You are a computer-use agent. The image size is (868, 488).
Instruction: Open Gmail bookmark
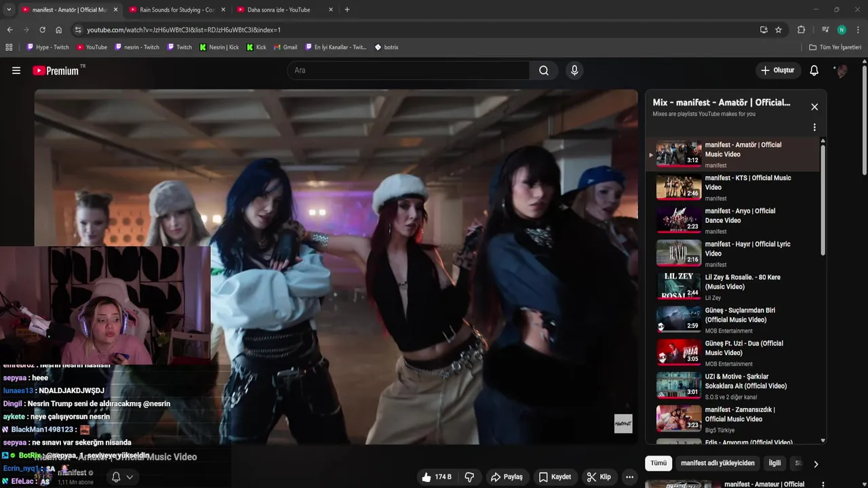(x=285, y=47)
